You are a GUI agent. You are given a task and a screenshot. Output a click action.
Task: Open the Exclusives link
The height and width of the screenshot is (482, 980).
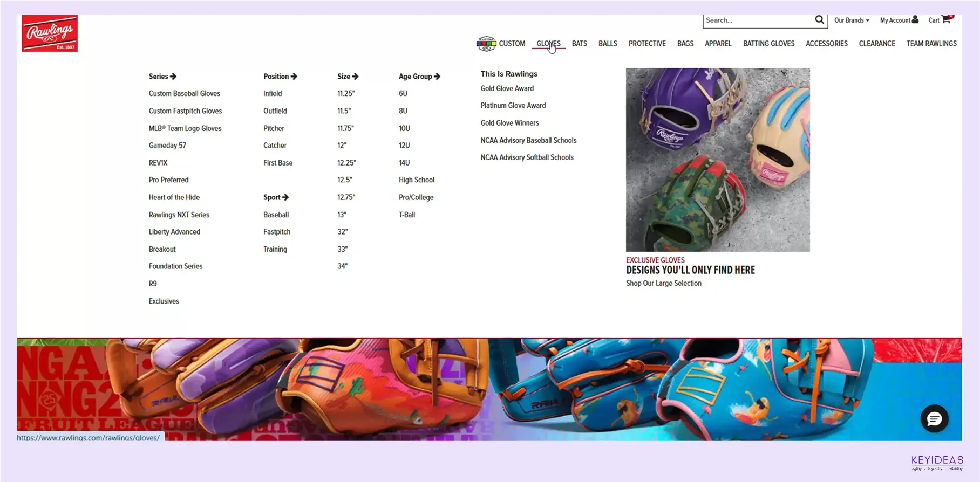[164, 301]
